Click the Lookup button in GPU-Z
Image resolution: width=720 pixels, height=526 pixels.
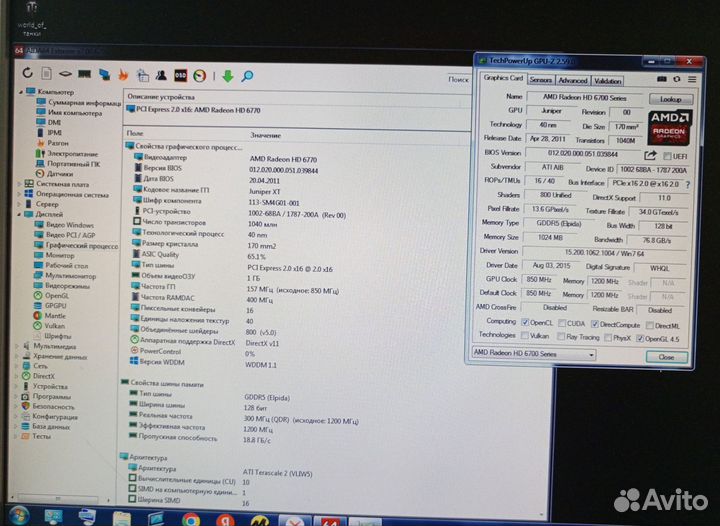point(671,99)
